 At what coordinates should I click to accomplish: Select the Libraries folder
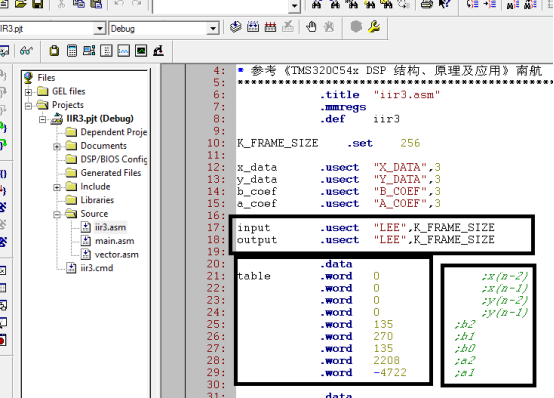tap(97, 200)
